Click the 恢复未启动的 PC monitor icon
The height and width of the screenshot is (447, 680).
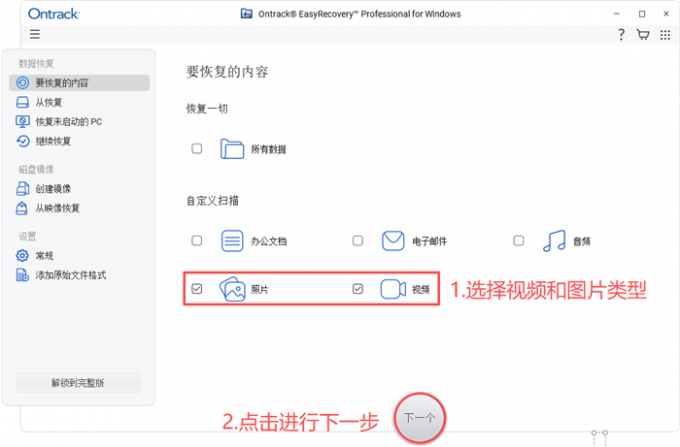23,121
